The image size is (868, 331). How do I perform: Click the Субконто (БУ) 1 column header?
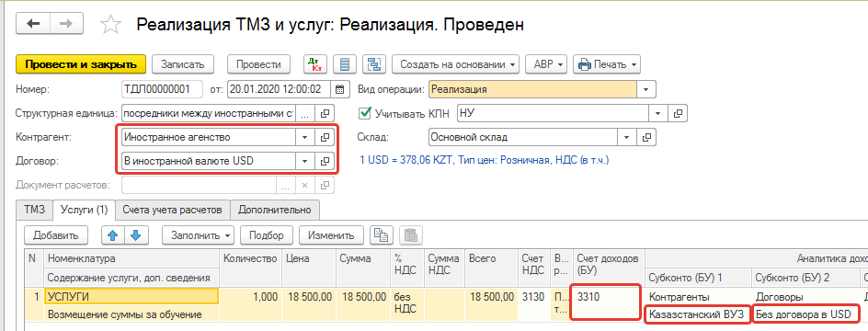point(698,277)
